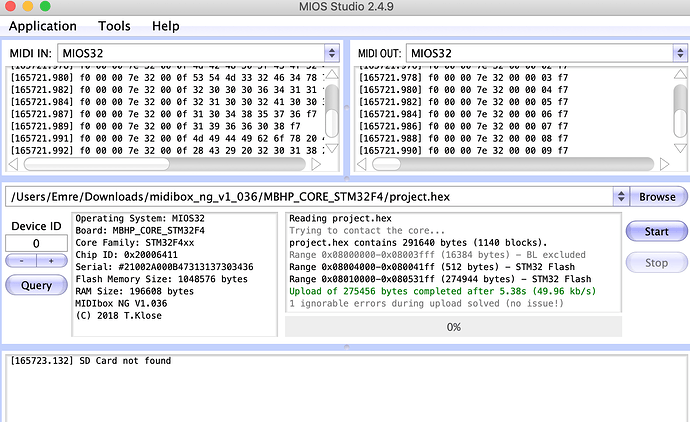Click MIDI OUT monitor scroll left arrow
The width and height of the screenshot is (690, 422).
point(362,165)
